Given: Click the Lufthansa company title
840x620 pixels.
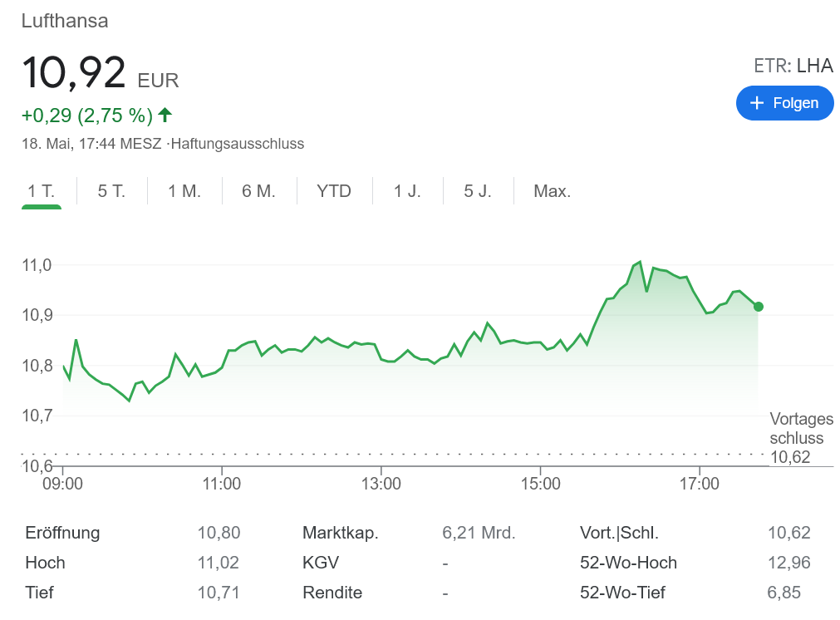Looking at the screenshot, I should click(x=65, y=21).
